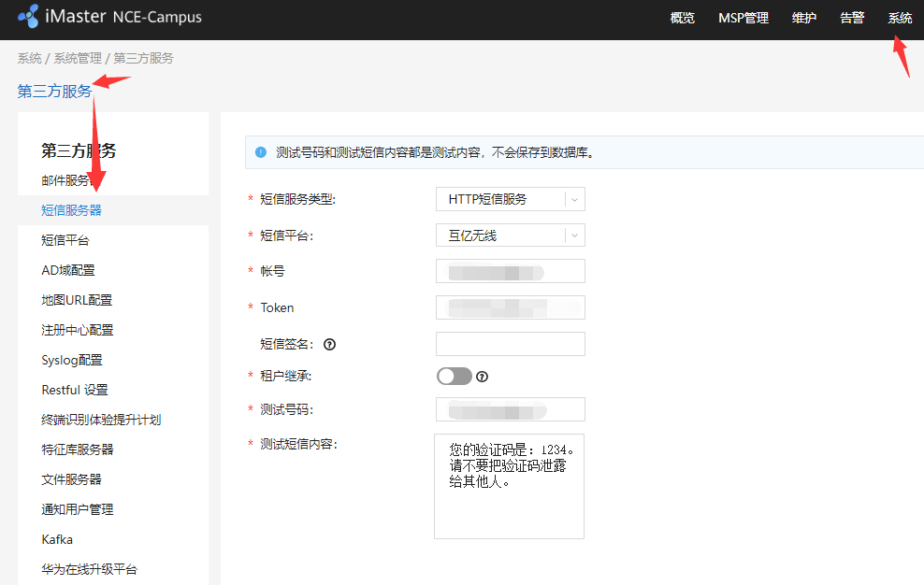The image size is (924, 585).
Task: Open the 短信服务类型 dropdown
Action: click(x=510, y=198)
